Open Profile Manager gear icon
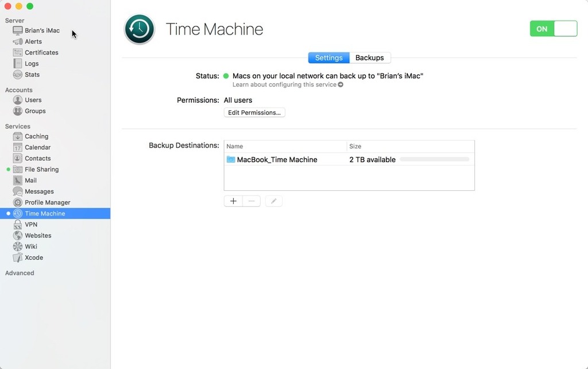The image size is (588, 369). click(x=18, y=202)
